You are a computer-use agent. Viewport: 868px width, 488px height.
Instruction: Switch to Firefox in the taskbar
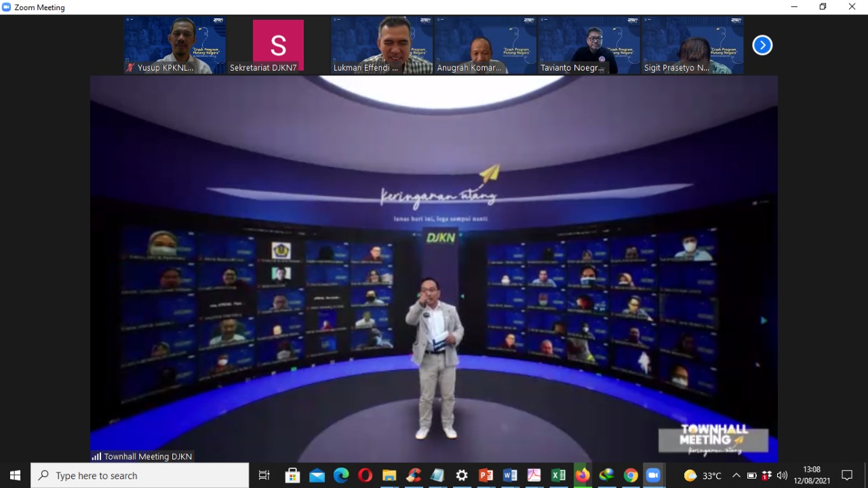[582, 475]
